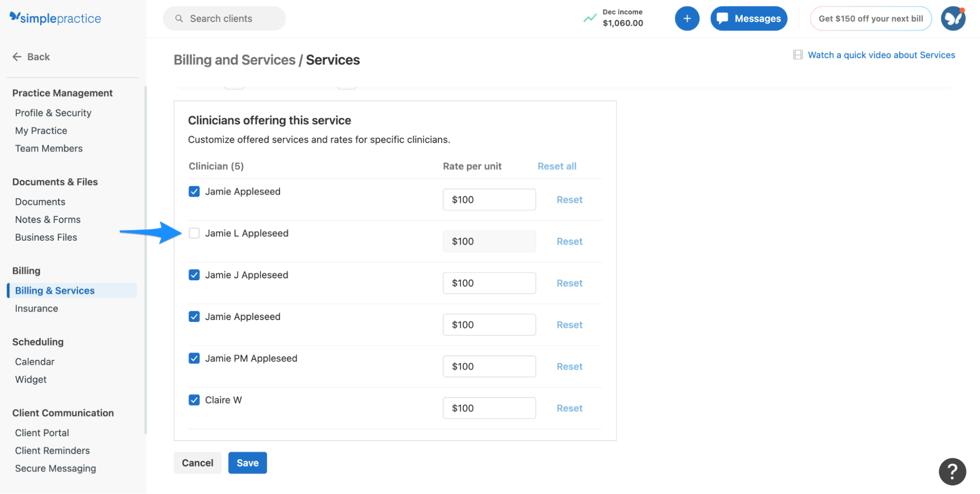
Task: Click the video film icon near Services link
Action: point(798,55)
